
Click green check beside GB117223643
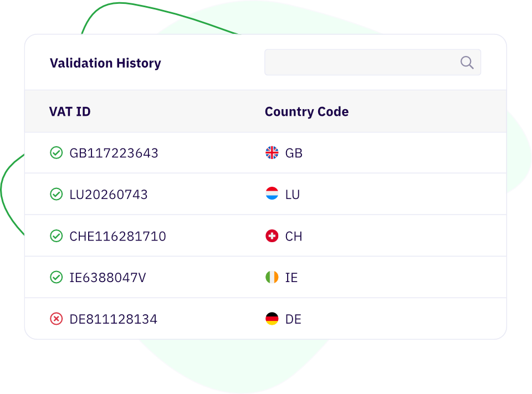pos(56,153)
